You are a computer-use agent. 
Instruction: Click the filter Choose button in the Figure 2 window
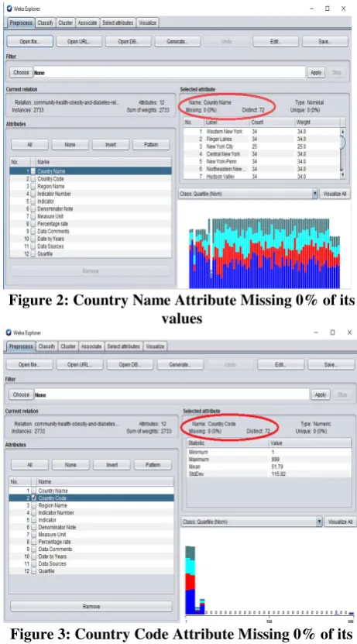pyautogui.click(x=20, y=72)
